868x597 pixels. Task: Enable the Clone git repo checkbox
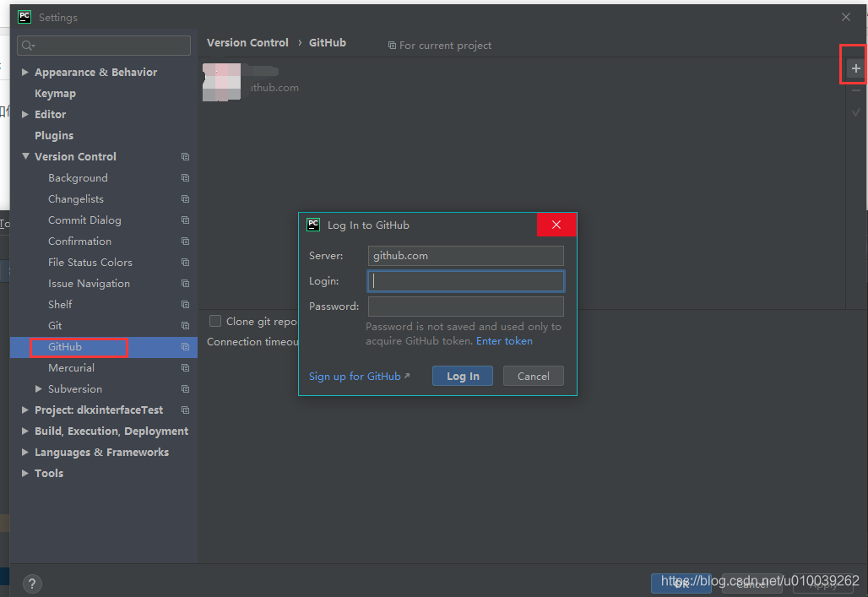click(215, 321)
